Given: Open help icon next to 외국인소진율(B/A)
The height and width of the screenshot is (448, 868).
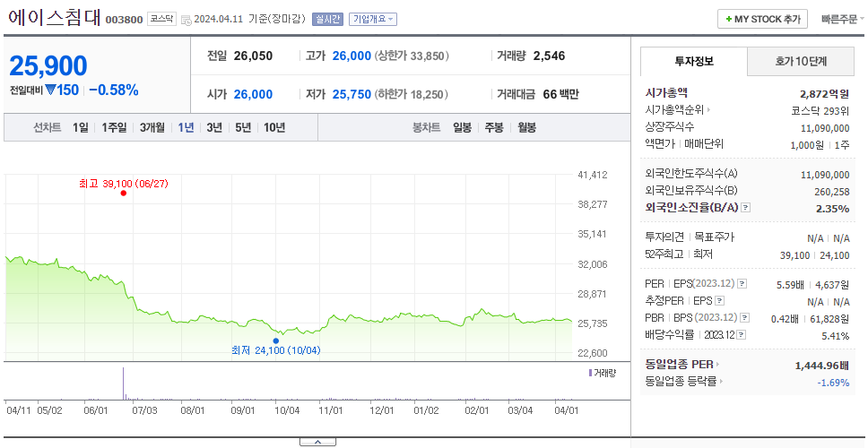Looking at the screenshot, I should (746, 208).
